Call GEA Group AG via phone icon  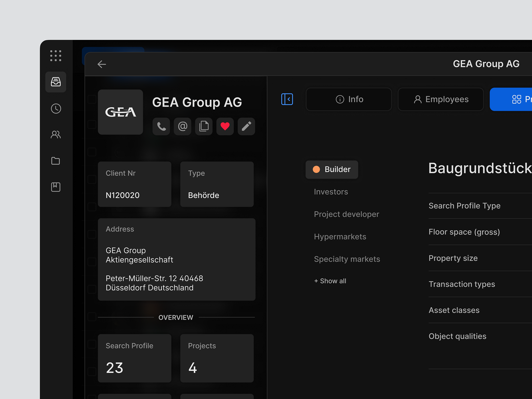161,126
